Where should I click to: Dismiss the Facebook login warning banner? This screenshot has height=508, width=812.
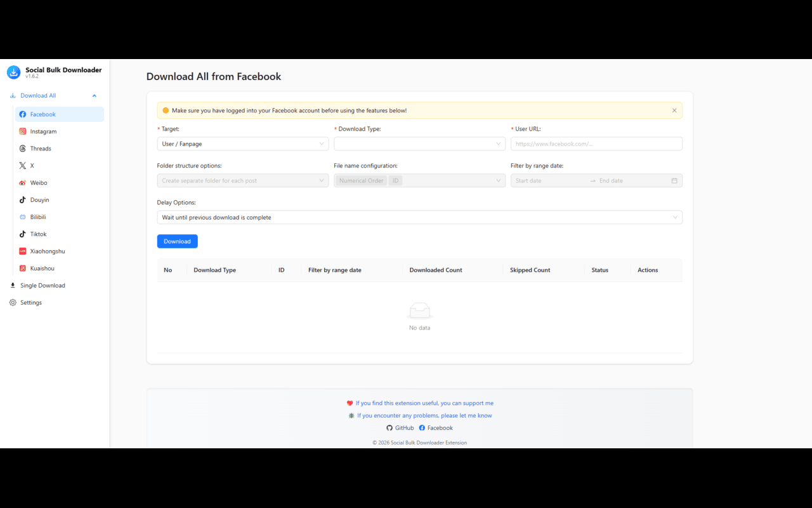click(674, 109)
